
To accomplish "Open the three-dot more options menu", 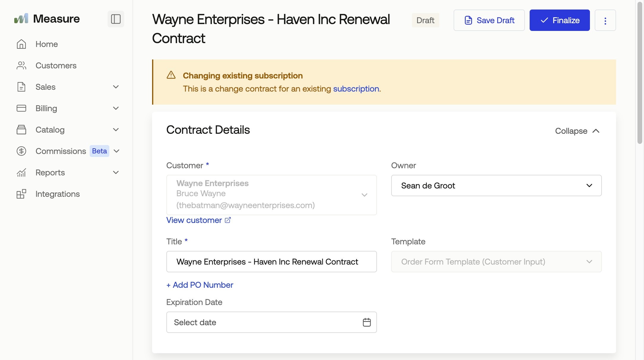I will click(605, 20).
